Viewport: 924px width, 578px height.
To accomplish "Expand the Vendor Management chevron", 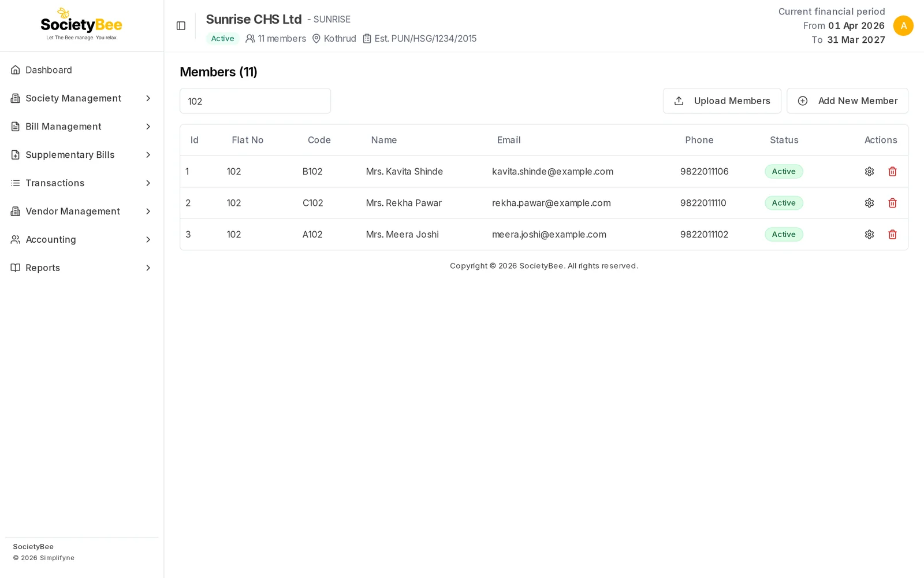I will [148, 212].
